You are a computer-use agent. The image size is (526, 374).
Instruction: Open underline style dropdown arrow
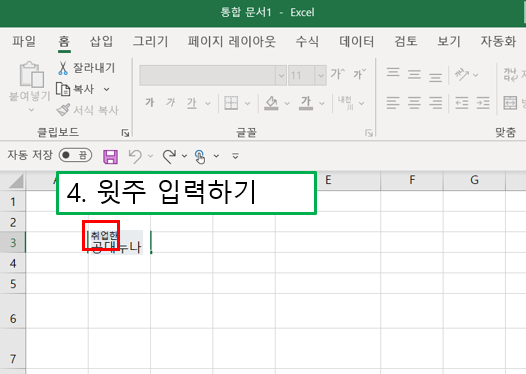tap(208, 103)
